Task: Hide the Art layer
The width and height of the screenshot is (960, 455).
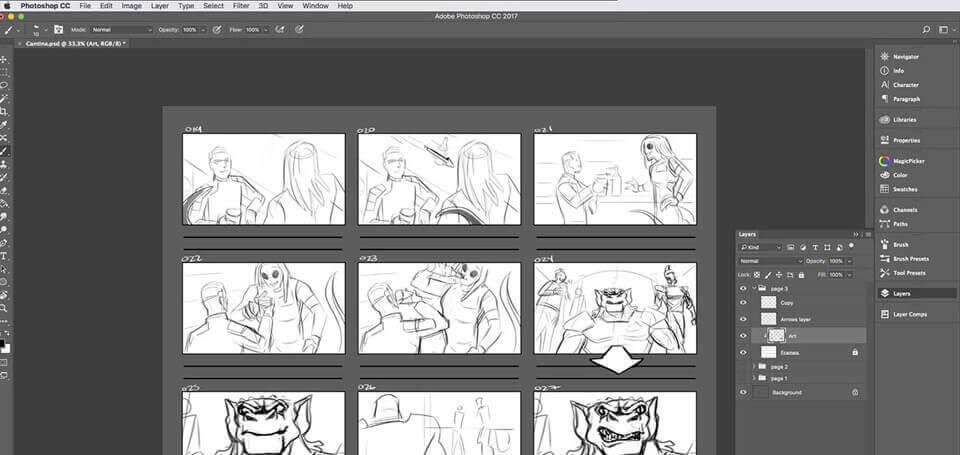Action: coord(743,336)
